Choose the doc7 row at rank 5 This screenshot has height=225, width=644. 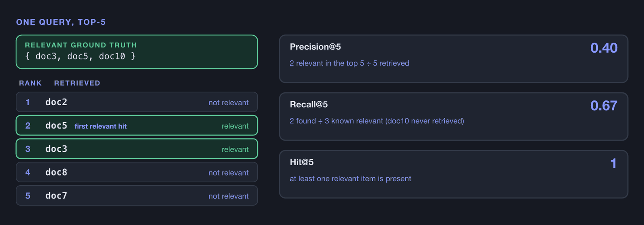137,195
